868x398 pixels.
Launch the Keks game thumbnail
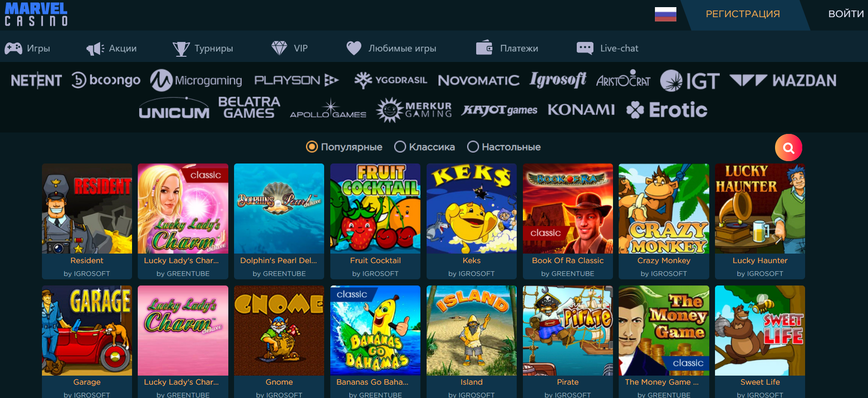(471, 209)
